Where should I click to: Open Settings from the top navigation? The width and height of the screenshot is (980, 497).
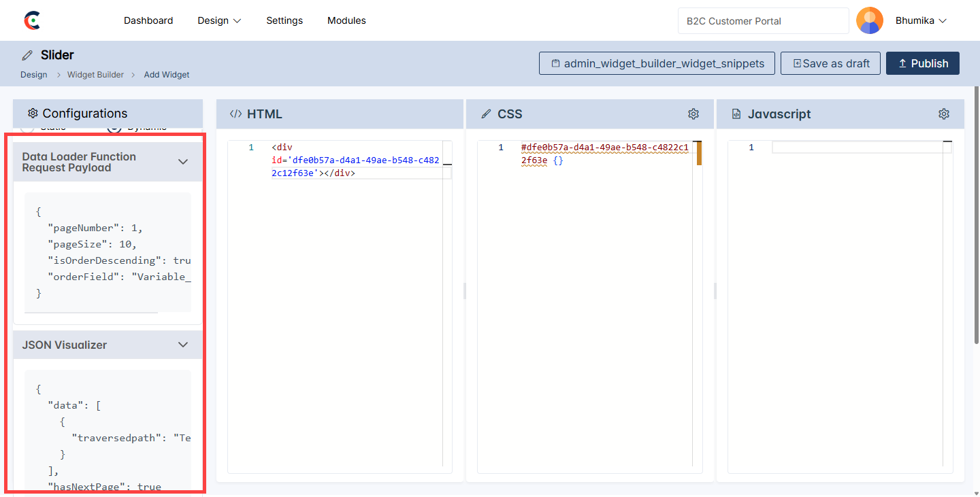[284, 20]
